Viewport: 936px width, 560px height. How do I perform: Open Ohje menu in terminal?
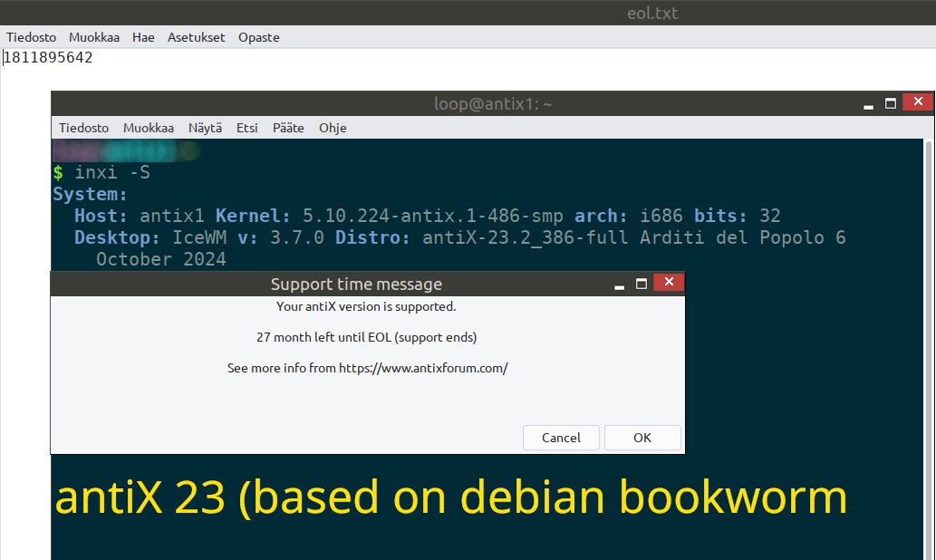coord(333,128)
